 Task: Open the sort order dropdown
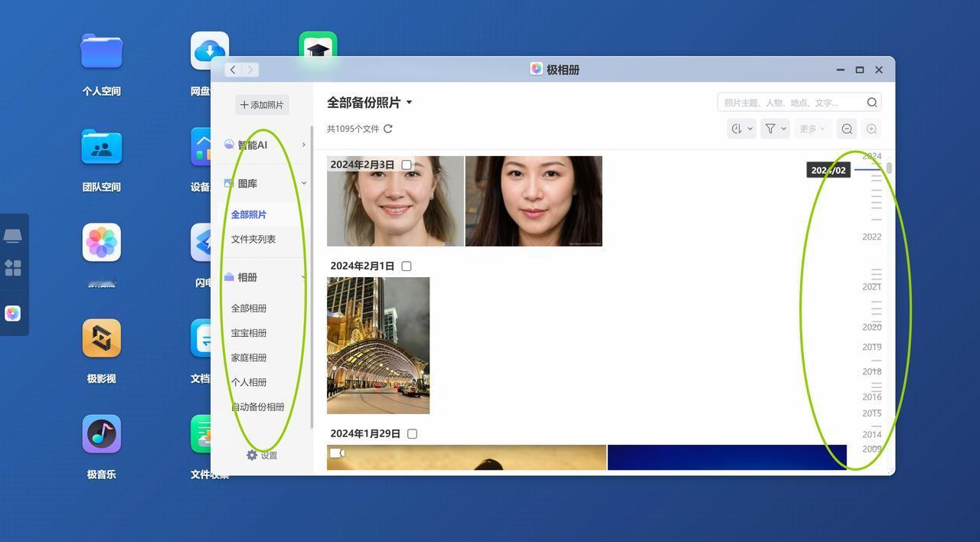pyautogui.click(x=741, y=129)
